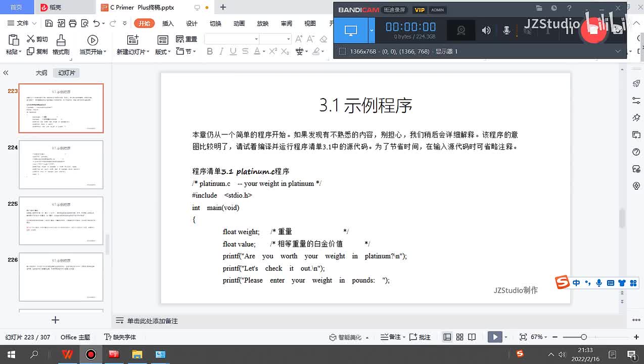
Task: Open the Layout (版式) dropdown
Action: 163,52
